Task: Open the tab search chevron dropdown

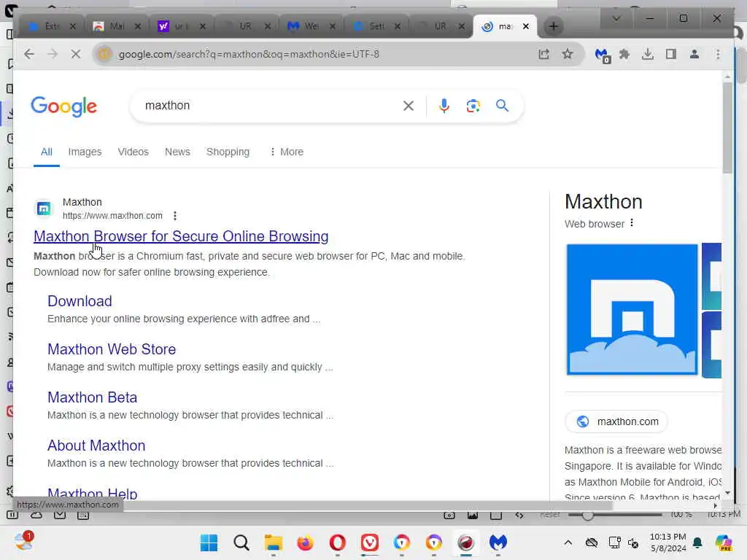Action: pyautogui.click(x=616, y=18)
